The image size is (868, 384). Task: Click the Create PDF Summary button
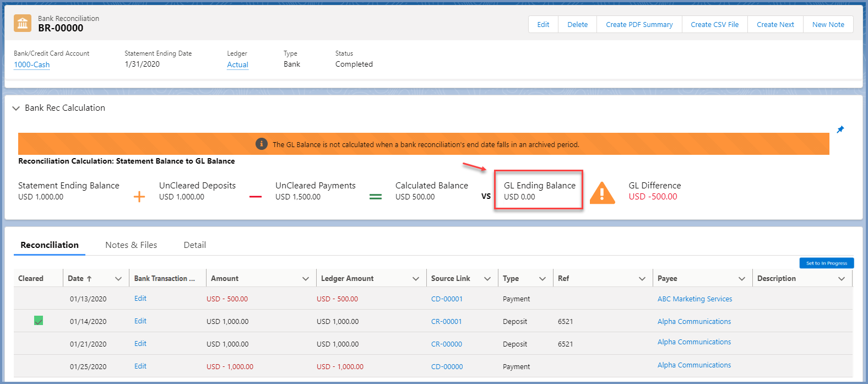639,25
